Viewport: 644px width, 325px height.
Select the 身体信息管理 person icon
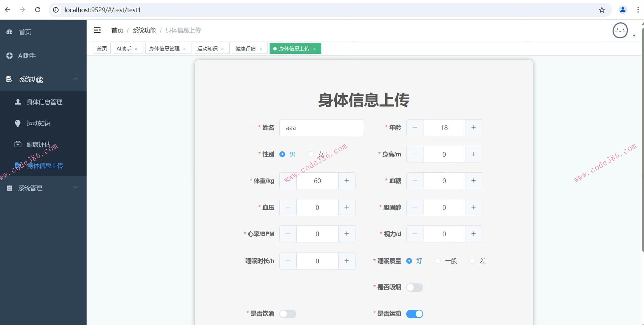click(x=18, y=102)
